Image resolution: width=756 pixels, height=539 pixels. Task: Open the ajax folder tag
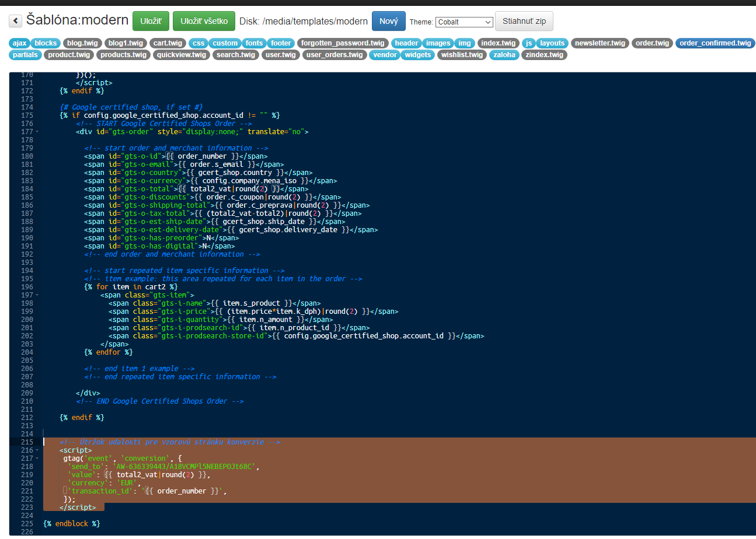coord(20,43)
